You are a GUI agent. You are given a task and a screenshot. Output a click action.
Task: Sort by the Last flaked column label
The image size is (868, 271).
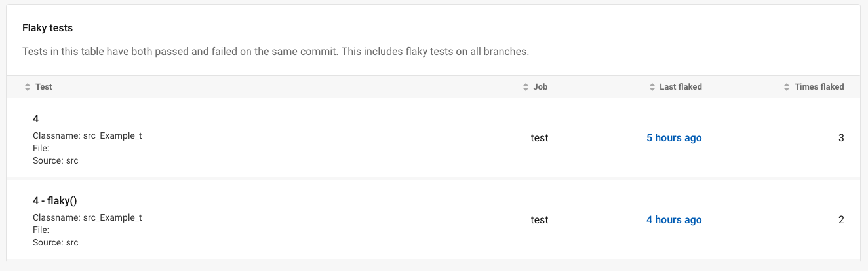click(681, 87)
